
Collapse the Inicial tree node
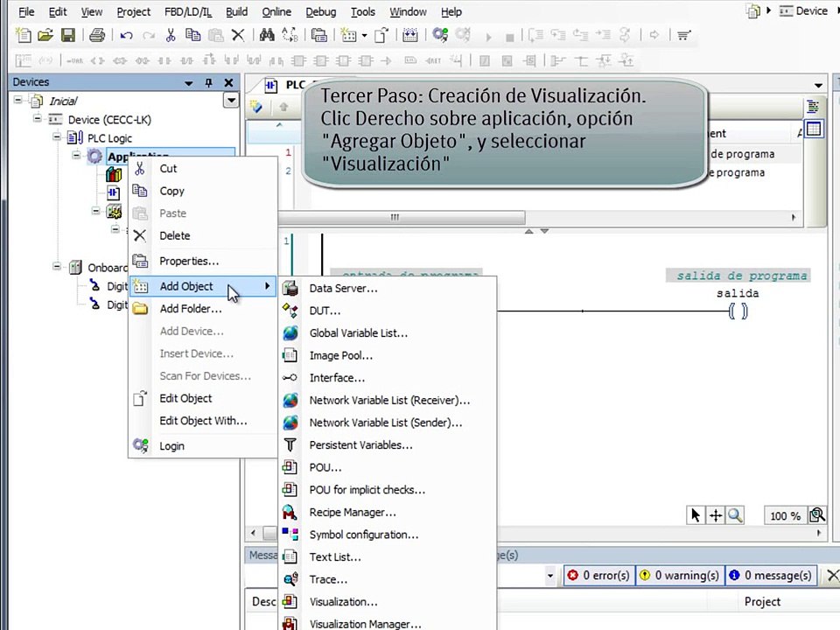click(x=18, y=100)
